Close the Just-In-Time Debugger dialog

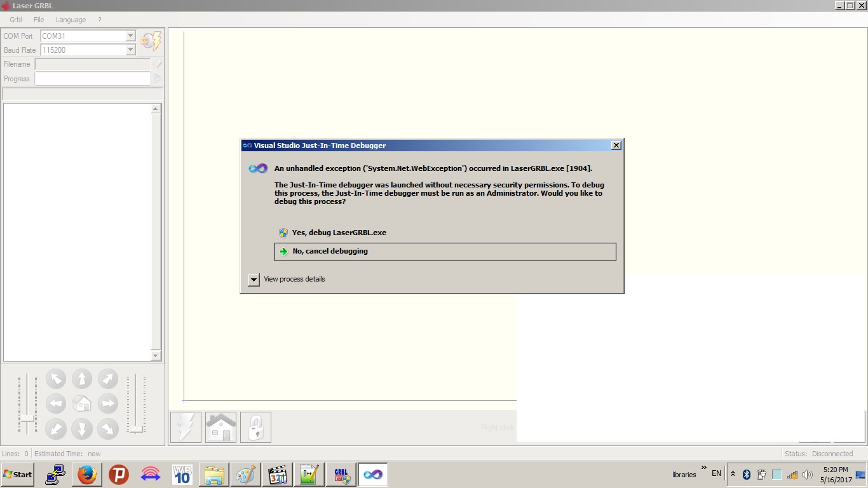coord(616,146)
